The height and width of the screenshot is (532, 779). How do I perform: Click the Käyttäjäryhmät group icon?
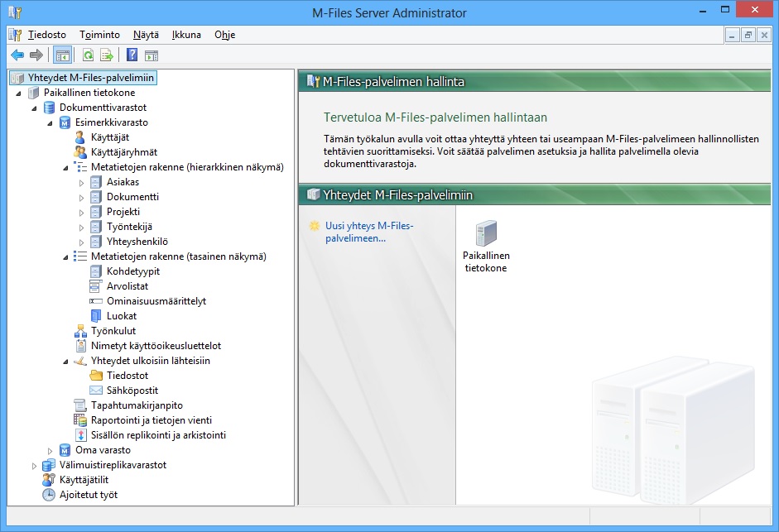pyautogui.click(x=80, y=152)
